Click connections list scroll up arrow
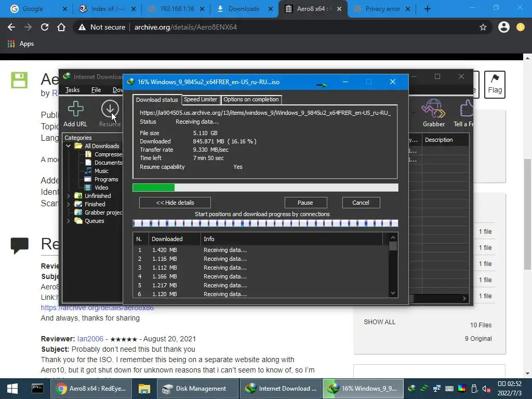532x399 pixels. [393, 237]
